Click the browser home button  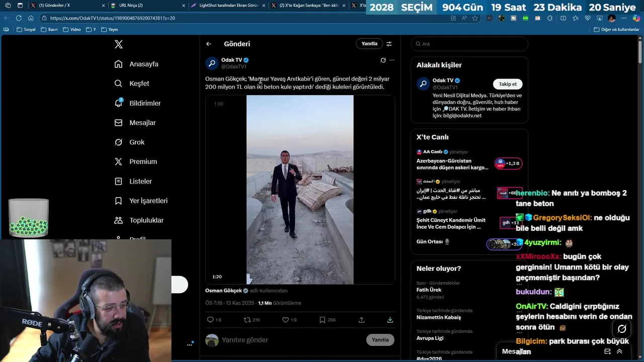31,18
